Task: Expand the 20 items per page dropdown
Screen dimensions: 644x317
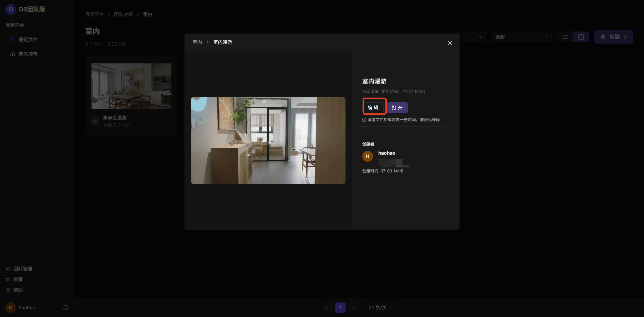Action: (x=381, y=308)
